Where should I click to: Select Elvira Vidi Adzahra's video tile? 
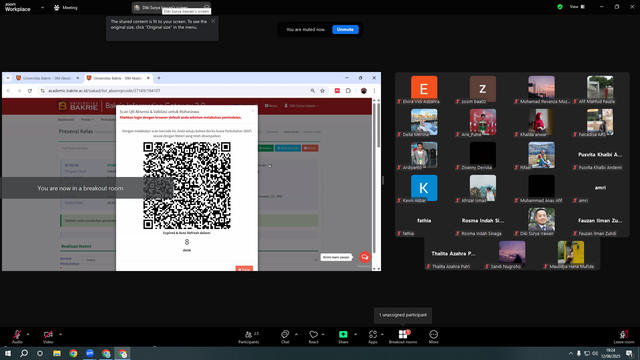pos(424,89)
